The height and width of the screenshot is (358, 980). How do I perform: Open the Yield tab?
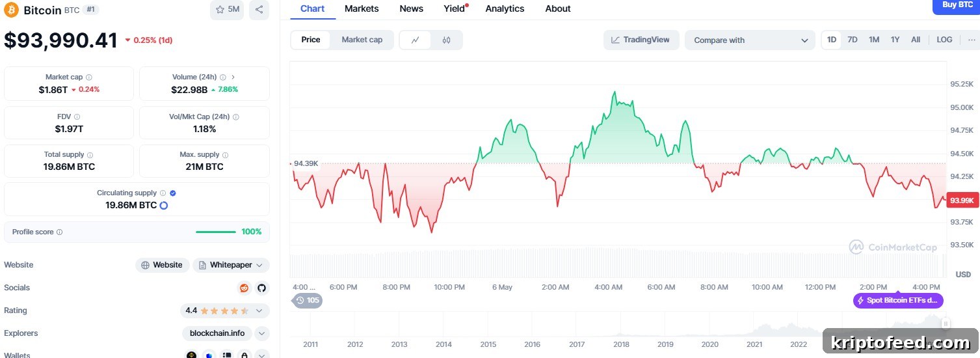[455, 8]
